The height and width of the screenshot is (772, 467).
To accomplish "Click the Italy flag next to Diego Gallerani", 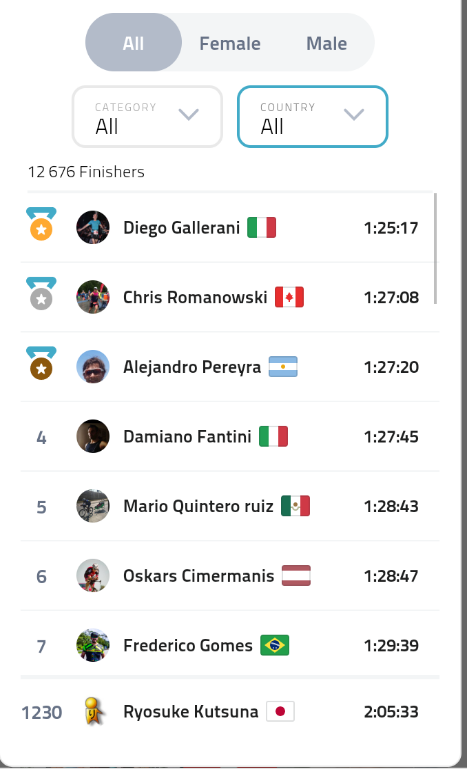I will point(261,227).
